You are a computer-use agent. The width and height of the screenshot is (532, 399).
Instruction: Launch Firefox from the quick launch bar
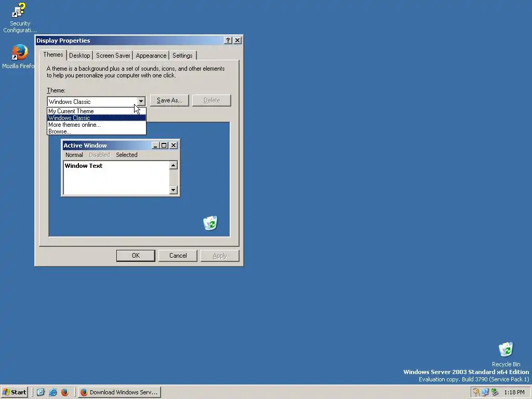(x=65, y=392)
